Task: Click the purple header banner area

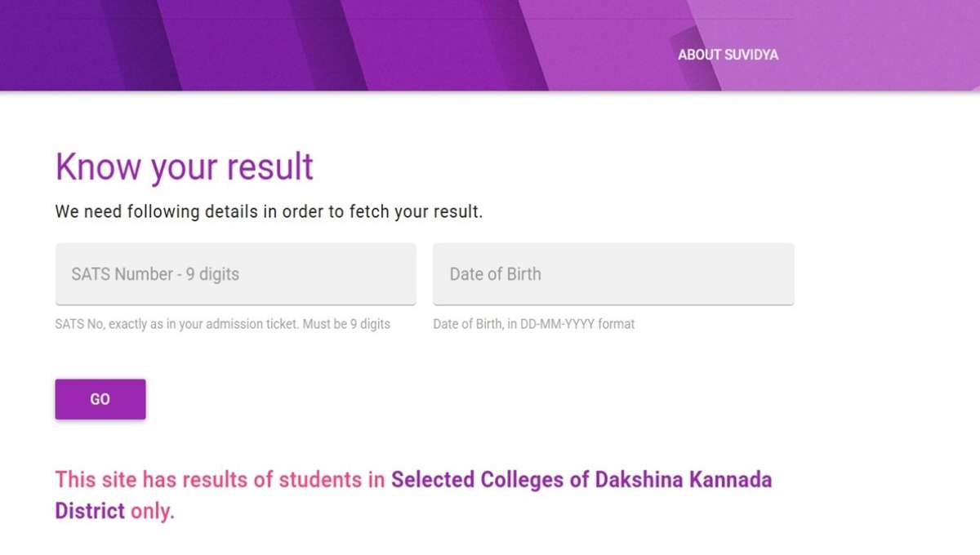Action: [327, 45]
